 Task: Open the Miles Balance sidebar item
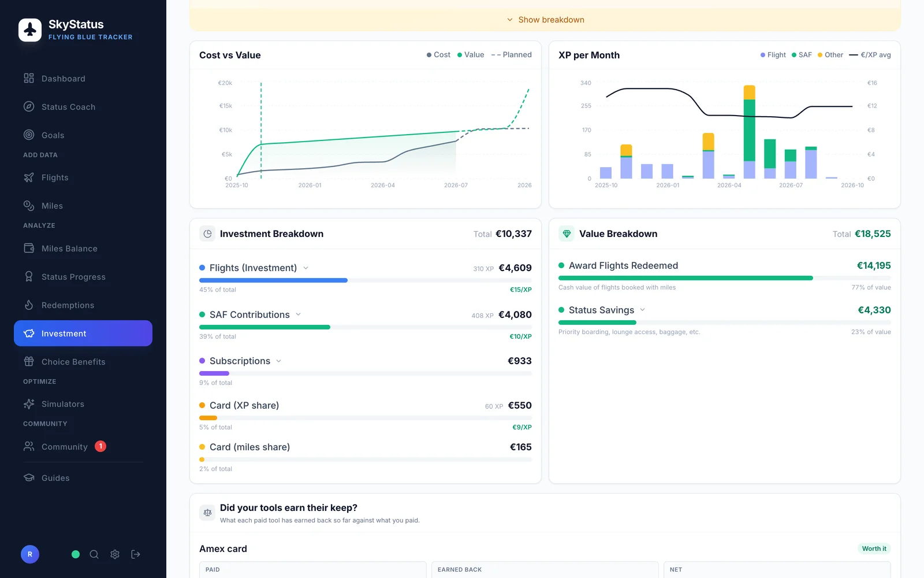83,249
